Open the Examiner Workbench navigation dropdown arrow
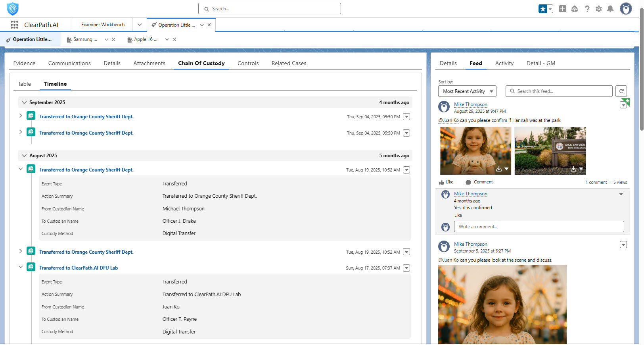Viewport: 644px width, 345px height. click(140, 25)
